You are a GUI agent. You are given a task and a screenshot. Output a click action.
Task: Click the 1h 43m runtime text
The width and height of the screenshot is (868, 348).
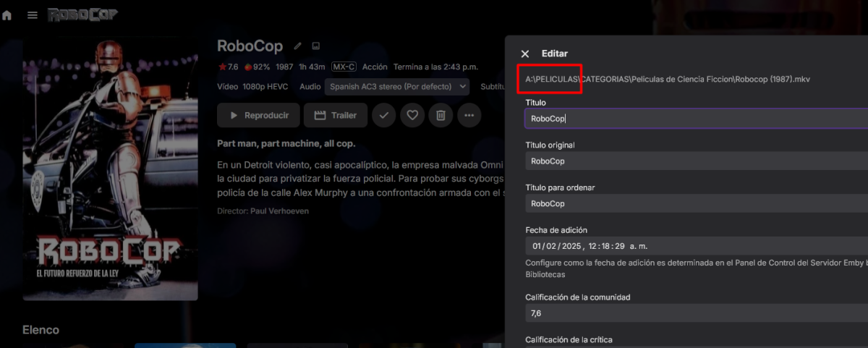click(x=312, y=67)
